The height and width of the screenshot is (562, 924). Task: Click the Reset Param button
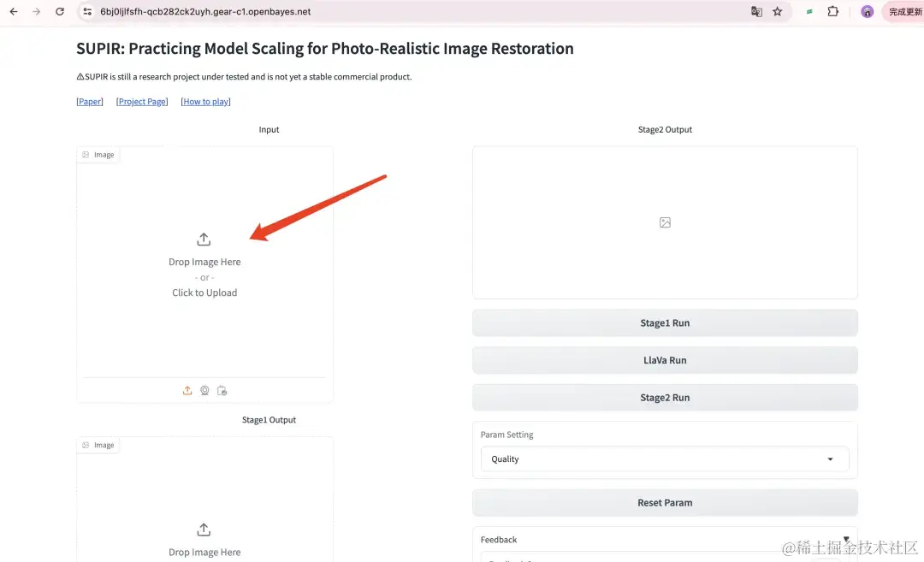(x=665, y=502)
